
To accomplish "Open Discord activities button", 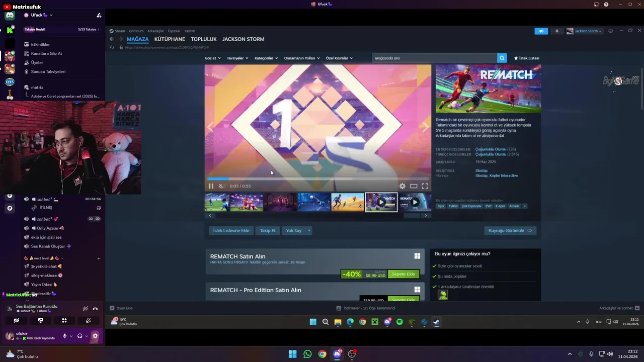I will (x=64, y=320).
